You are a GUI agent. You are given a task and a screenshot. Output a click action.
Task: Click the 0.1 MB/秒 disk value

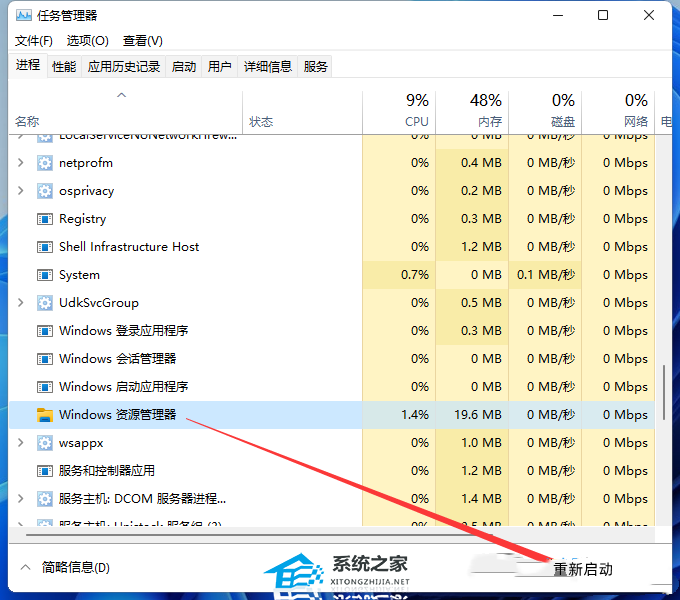[x=546, y=275]
